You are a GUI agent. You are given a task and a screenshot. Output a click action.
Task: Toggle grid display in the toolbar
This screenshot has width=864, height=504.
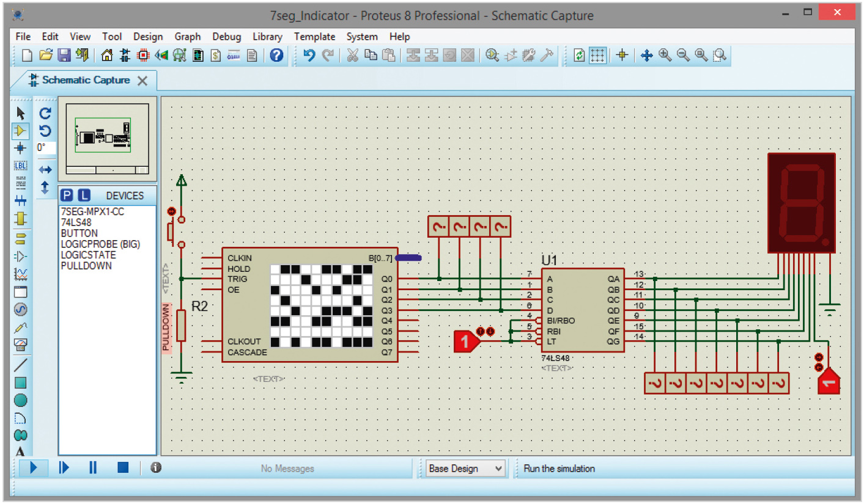597,56
